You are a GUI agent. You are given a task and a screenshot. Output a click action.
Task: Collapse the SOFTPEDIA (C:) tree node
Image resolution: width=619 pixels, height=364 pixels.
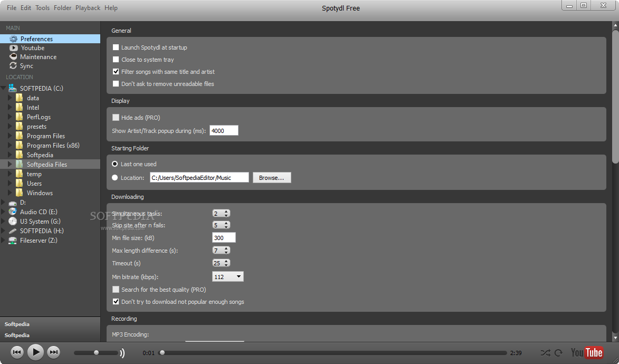pos(4,88)
